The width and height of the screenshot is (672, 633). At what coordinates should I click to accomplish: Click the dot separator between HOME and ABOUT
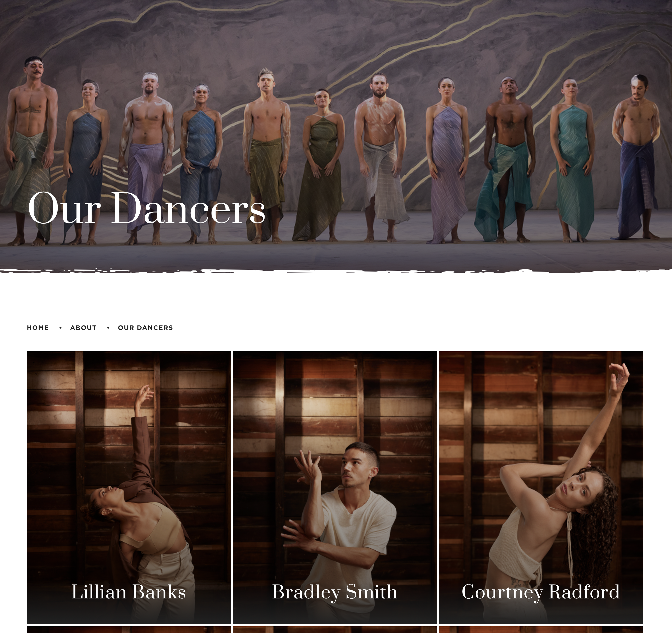[60, 328]
